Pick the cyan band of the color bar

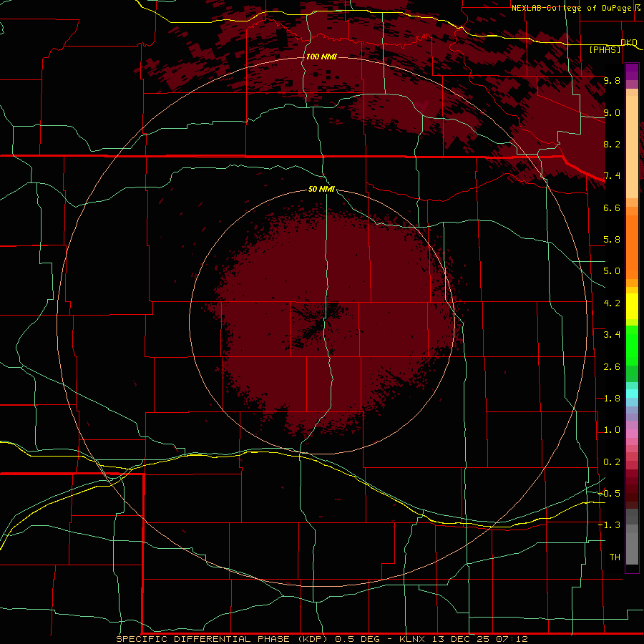pos(632,394)
